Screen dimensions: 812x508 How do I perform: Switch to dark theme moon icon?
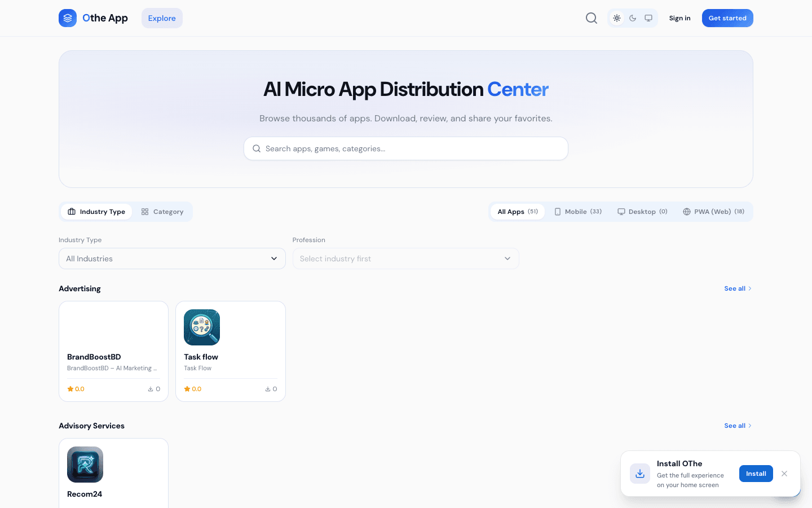(633, 18)
